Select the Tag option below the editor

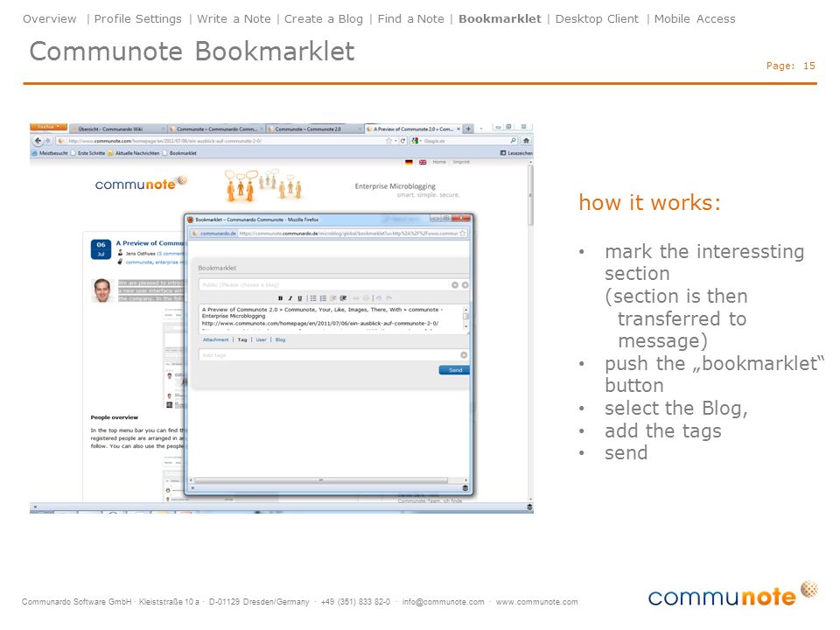pyautogui.click(x=242, y=339)
